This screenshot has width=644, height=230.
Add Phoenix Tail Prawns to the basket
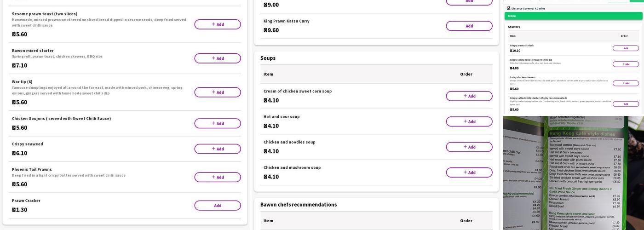pos(217,177)
